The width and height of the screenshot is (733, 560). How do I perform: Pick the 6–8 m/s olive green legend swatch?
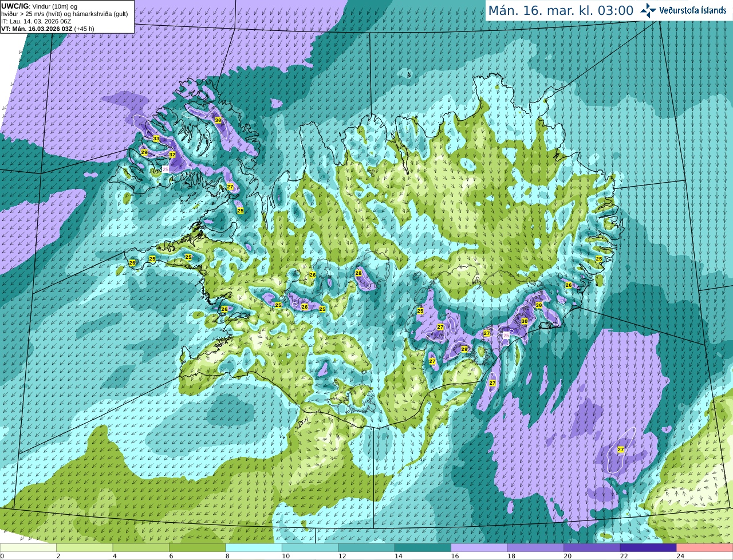(198, 548)
